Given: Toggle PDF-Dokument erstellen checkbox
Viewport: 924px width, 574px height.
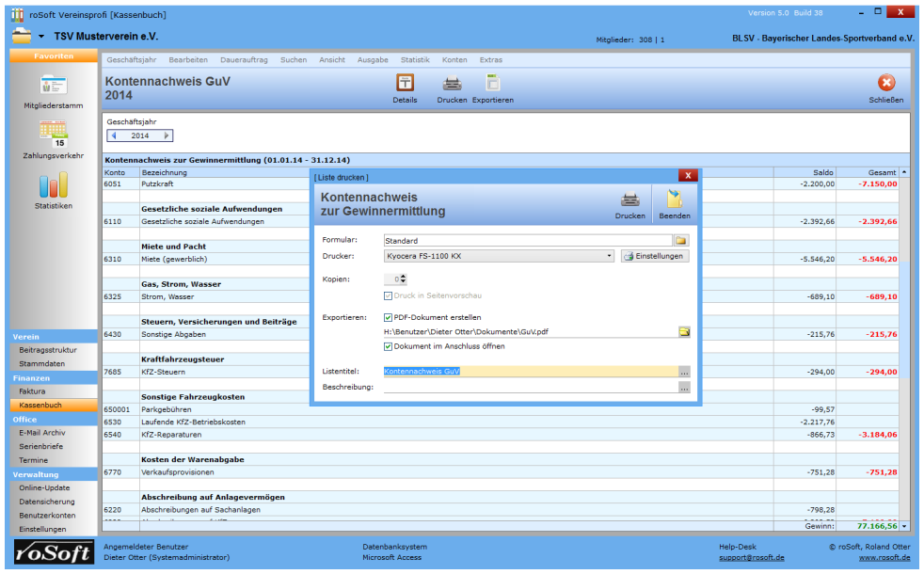Looking at the screenshot, I should (388, 318).
